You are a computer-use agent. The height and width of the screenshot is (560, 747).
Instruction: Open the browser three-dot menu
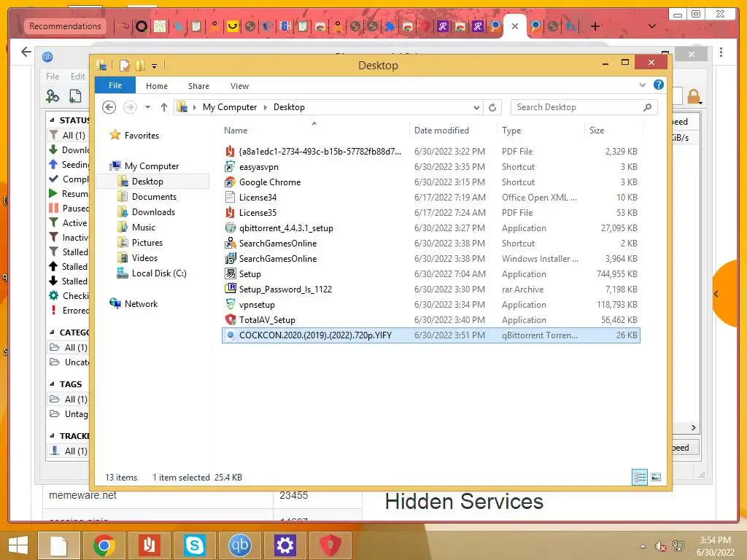coord(721,52)
